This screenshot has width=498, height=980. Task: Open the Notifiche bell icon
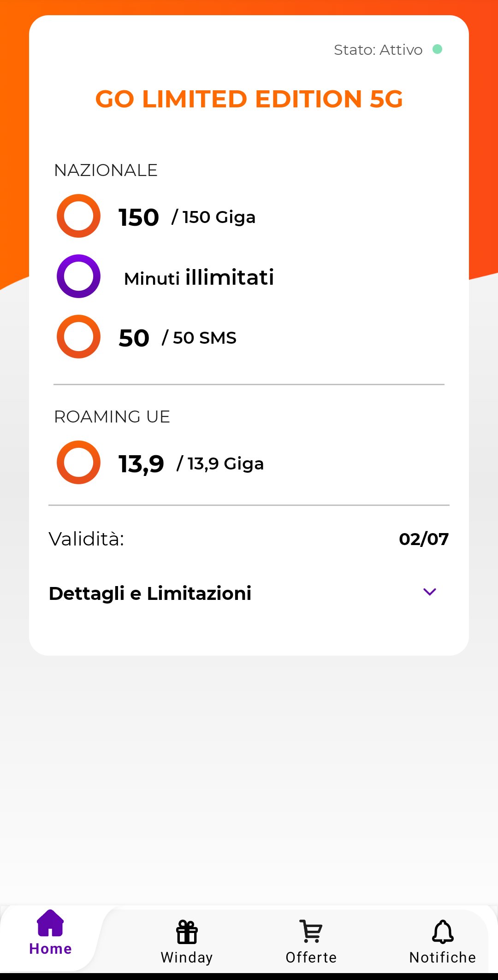(443, 932)
